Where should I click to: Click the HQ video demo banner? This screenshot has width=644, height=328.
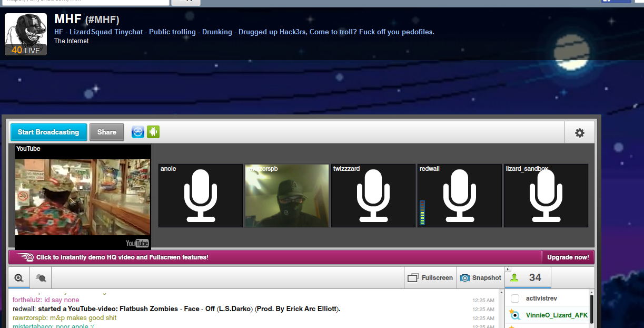point(275,257)
